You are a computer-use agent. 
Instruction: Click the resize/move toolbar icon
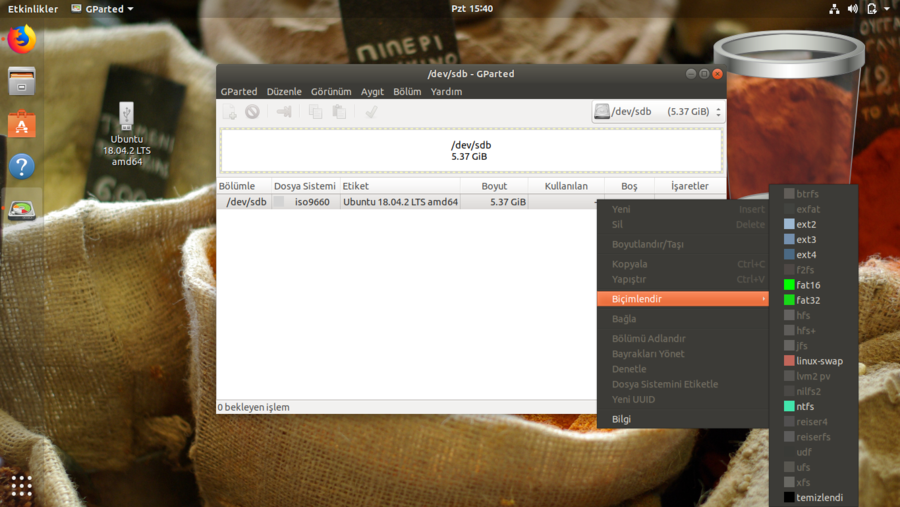(284, 112)
